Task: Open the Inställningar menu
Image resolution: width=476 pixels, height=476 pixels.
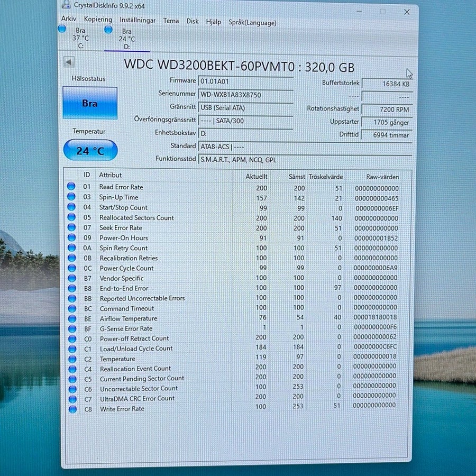Action: pos(137,20)
